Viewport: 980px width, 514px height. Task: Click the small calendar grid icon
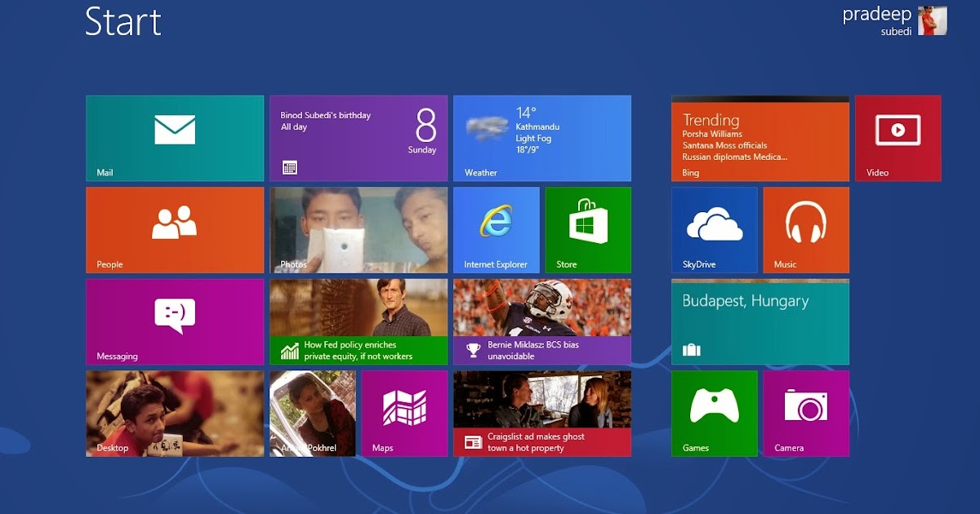[x=290, y=167]
